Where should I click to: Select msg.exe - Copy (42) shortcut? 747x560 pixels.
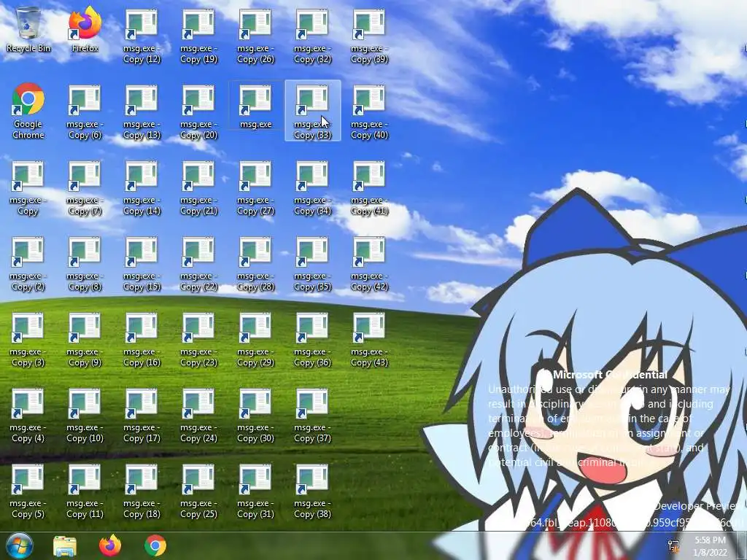(x=369, y=263)
